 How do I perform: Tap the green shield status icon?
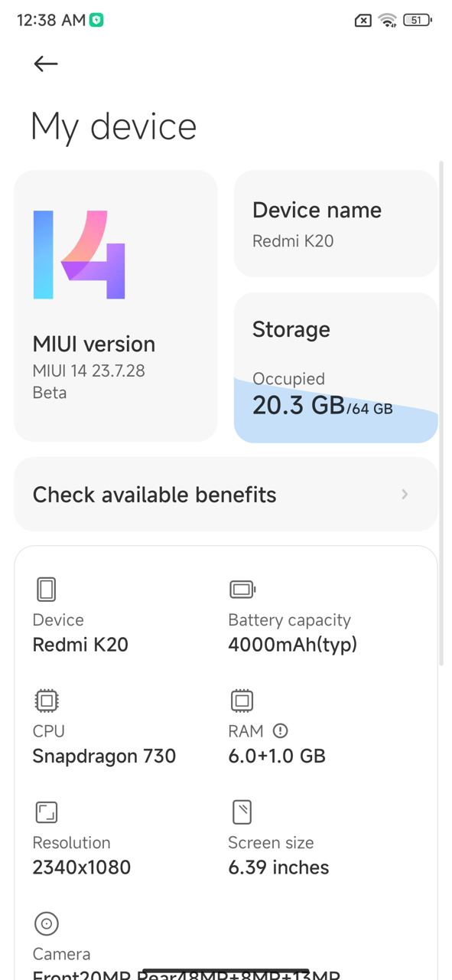(x=96, y=21)
